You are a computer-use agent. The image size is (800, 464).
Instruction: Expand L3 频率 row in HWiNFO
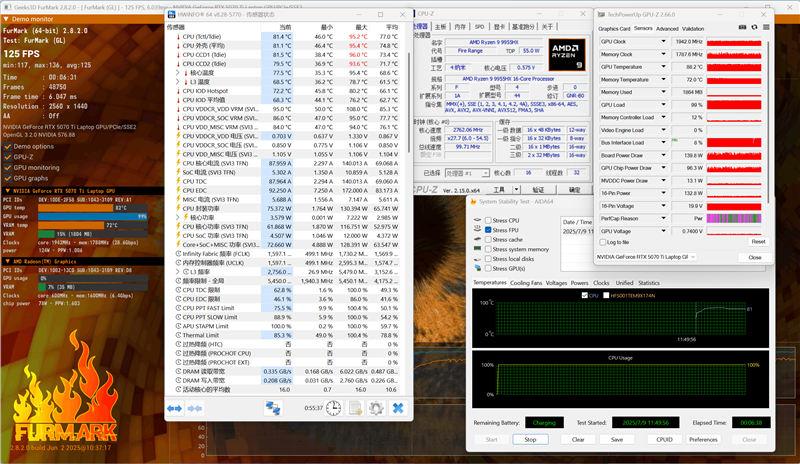(x=178, y=272)
